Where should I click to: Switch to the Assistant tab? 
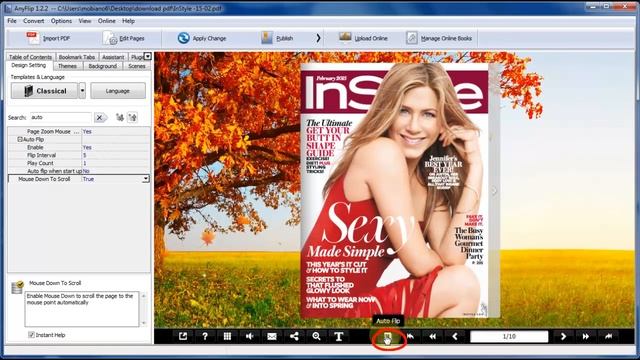(x=113, y=57)
